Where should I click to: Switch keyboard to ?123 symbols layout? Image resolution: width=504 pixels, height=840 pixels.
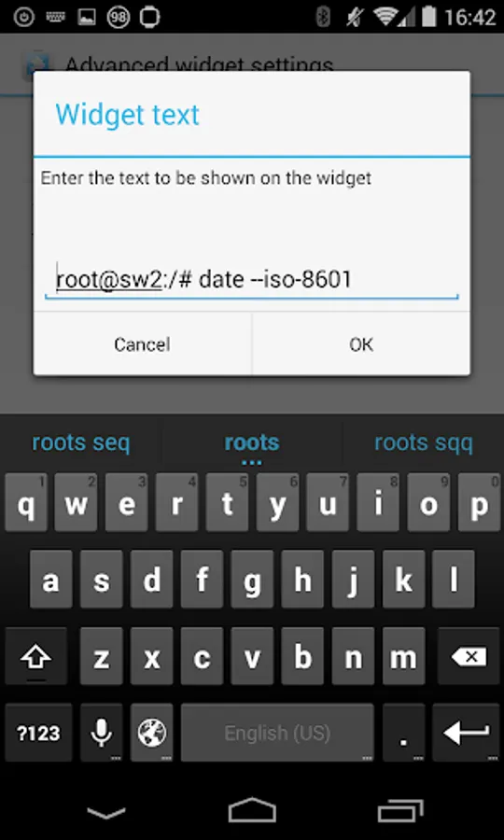(x=38, y=733)
